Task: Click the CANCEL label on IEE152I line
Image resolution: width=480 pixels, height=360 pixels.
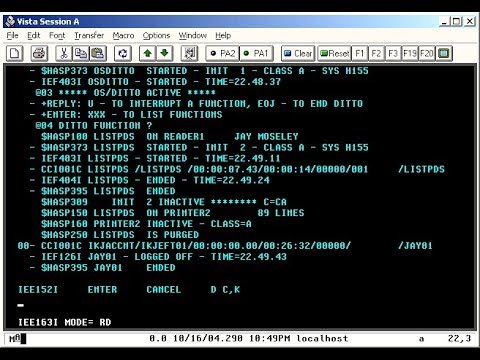Action: pos(164,289)
